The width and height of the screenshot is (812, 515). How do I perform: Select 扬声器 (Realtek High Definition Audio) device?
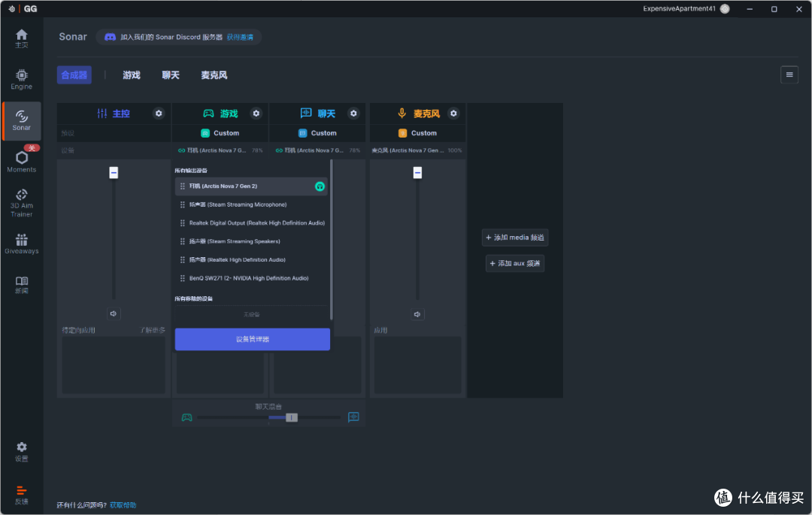(x=251, y=260)
